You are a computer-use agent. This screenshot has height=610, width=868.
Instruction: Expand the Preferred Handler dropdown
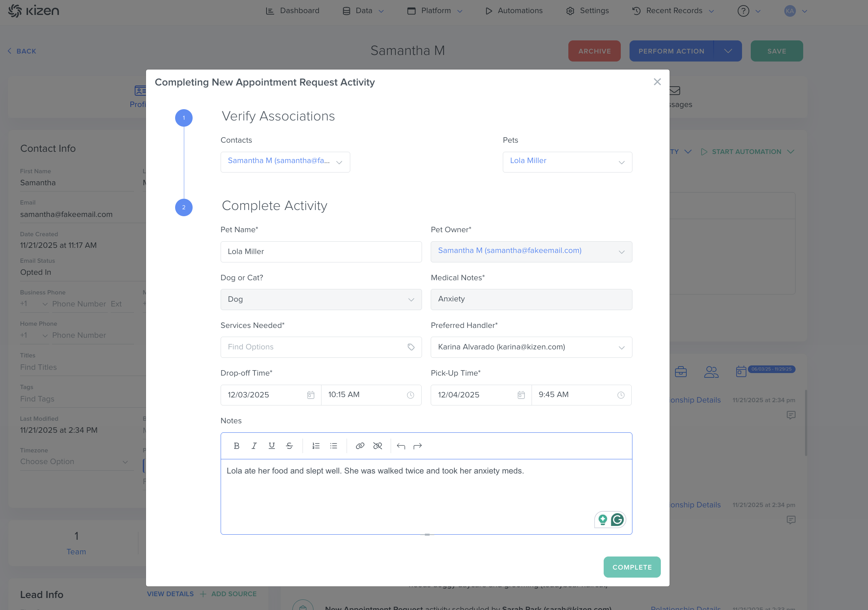coord(621,347)
